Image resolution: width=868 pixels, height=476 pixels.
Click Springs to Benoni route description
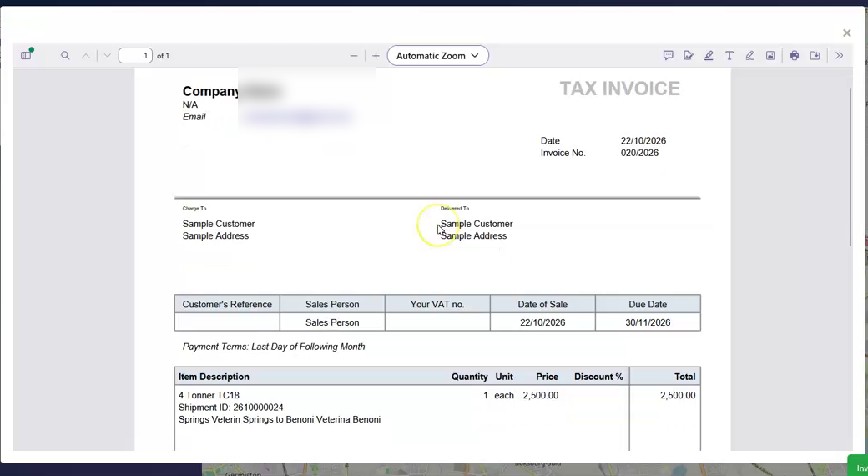[280, 419]
